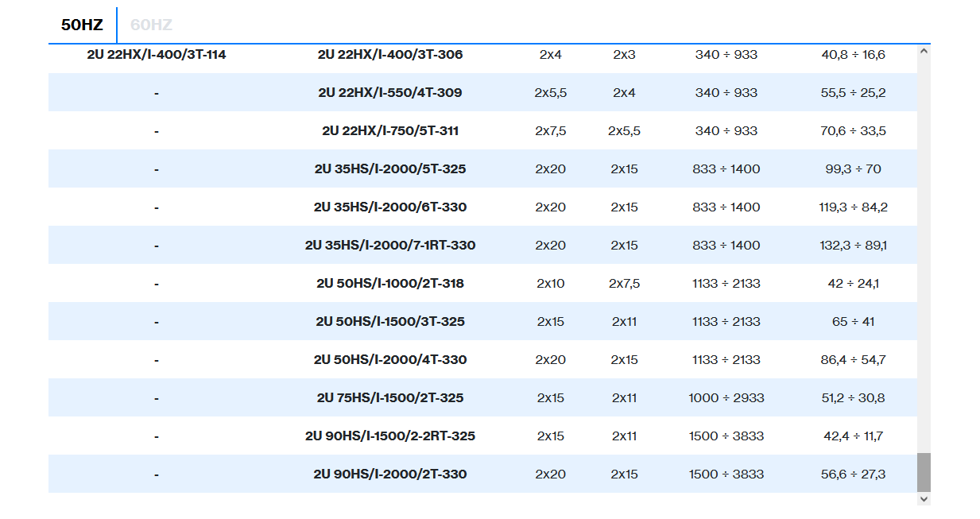Image resolution: width=980 pixels, height=519 pixels.
Task: Select model 2U 22HX/I-400/3T-306
Action: tap(390, 55)
